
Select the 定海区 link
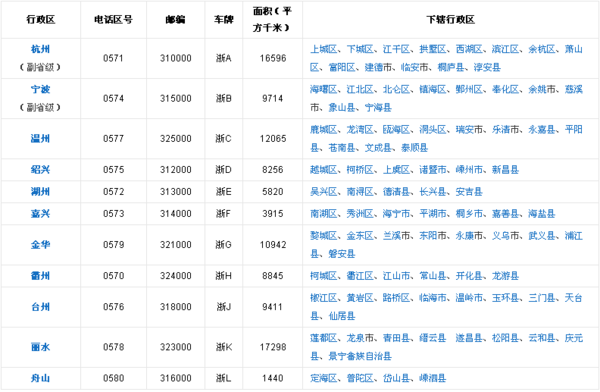[x=324, y=378]
